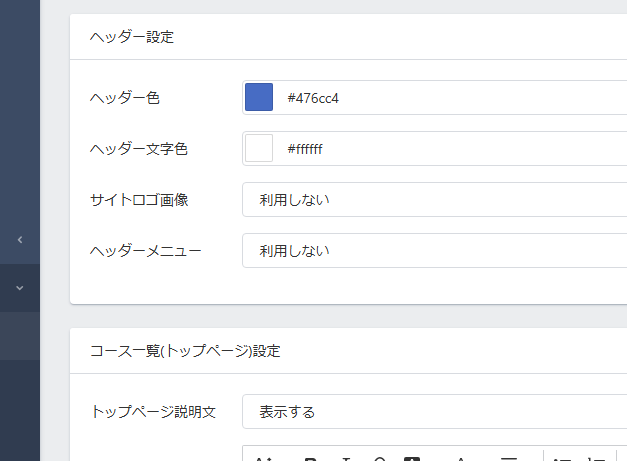Screen dimensions: 627x461
Task: Toggle italic in the editor toolbar
Action: (x=346, y=458)
